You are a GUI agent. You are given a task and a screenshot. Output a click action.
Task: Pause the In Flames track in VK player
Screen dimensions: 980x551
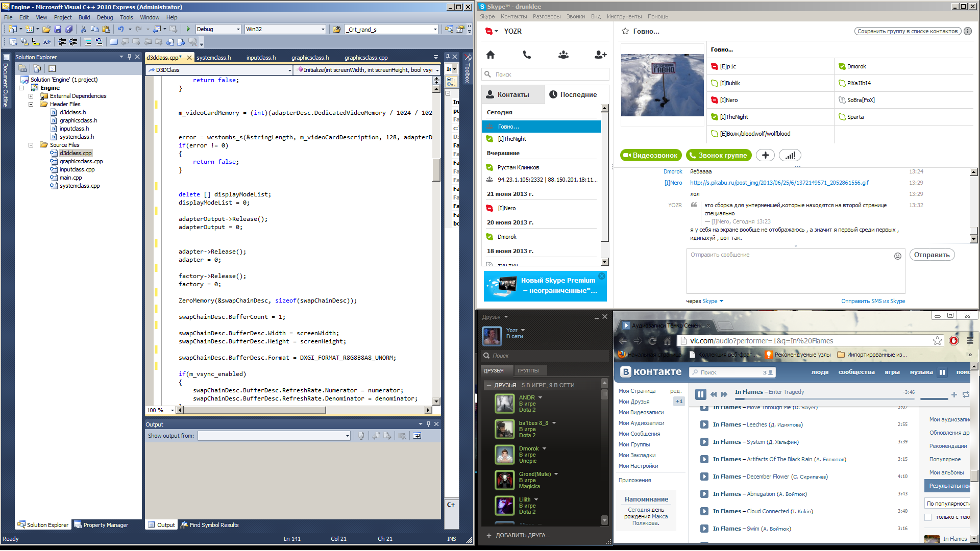[700, 394]
